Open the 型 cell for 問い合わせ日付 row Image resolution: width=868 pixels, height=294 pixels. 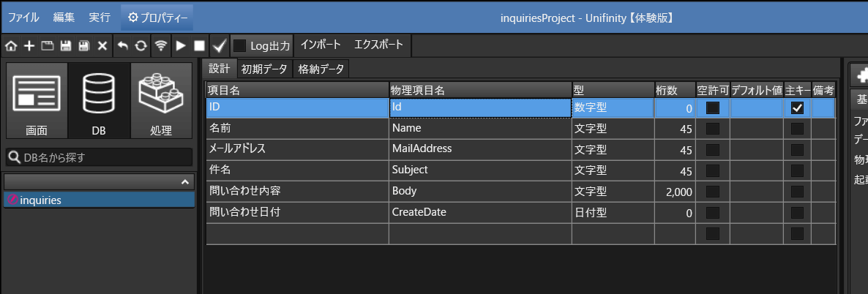613,213
